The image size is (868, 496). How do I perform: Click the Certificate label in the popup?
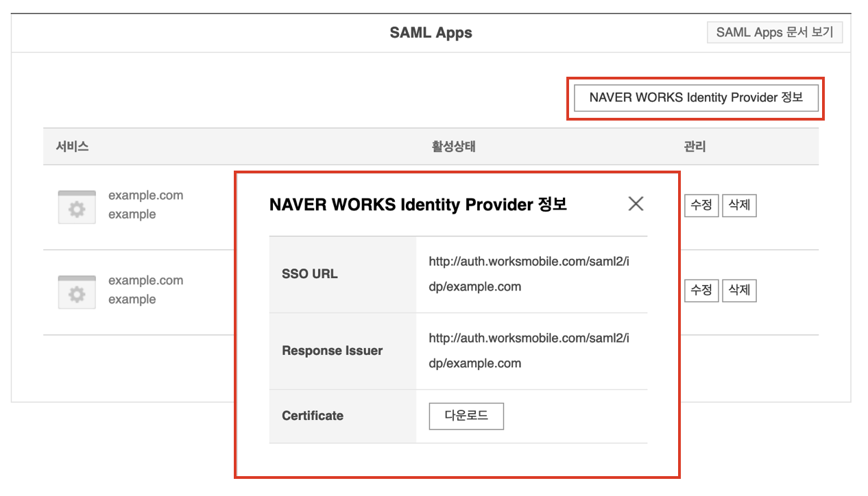(313, 416)
